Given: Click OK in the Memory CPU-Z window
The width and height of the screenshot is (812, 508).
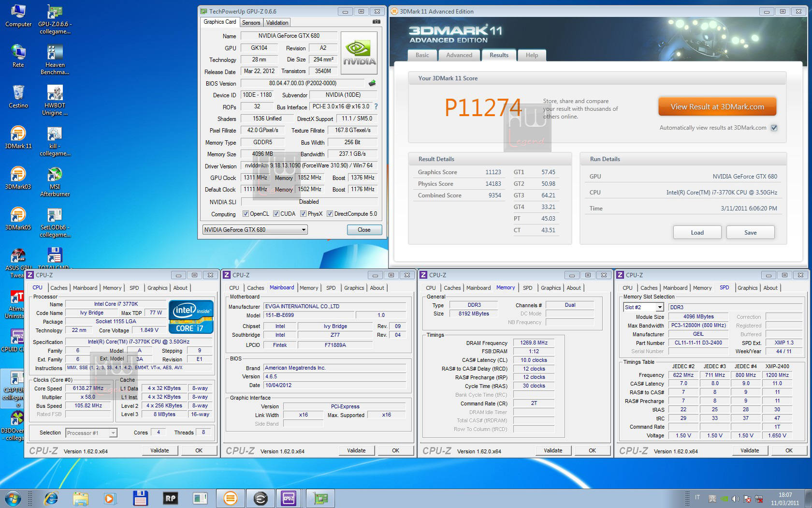Looking at the screenshot, I should point(592,450).
